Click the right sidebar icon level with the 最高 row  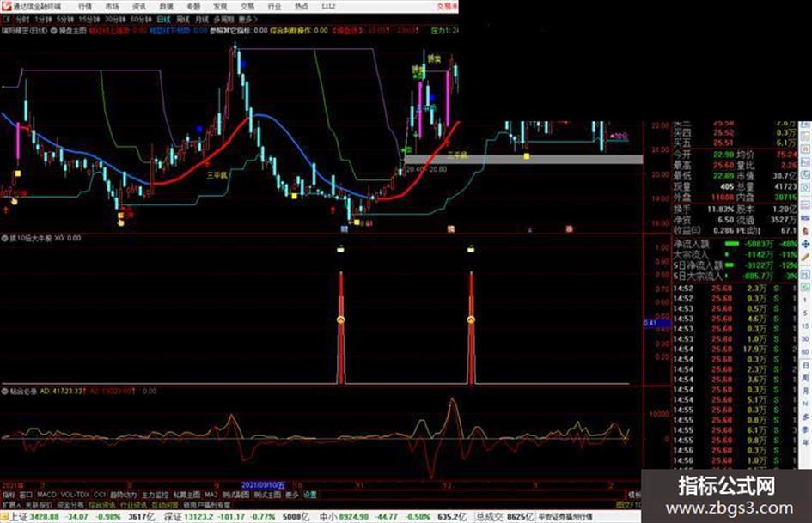tap(805, 163)
